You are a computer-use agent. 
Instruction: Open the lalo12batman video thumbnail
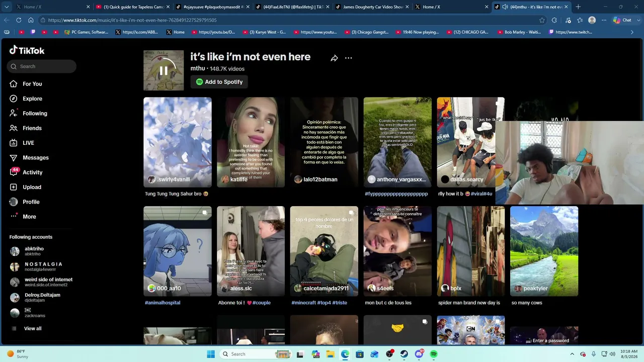point(324,142)
